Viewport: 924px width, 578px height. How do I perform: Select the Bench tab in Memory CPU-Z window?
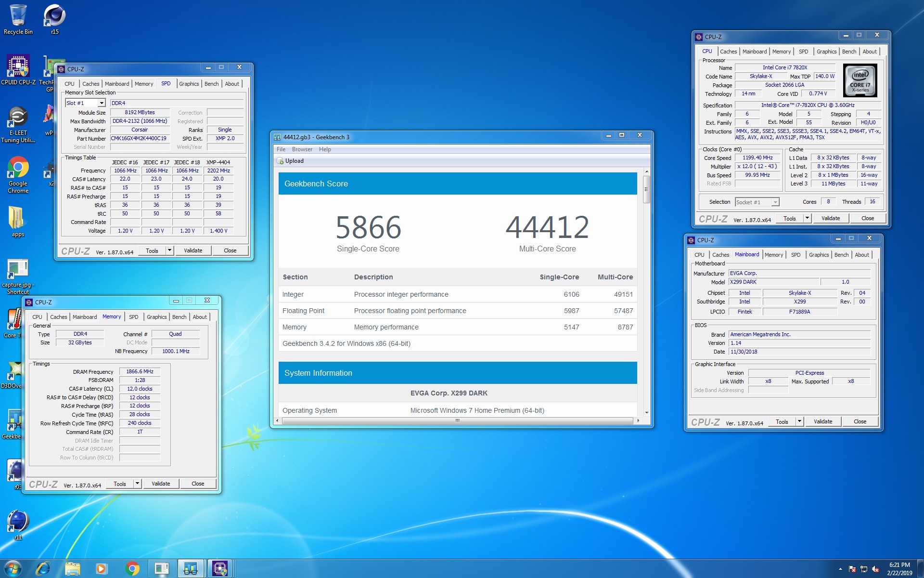pyautogui.click(x=179, y=317)
